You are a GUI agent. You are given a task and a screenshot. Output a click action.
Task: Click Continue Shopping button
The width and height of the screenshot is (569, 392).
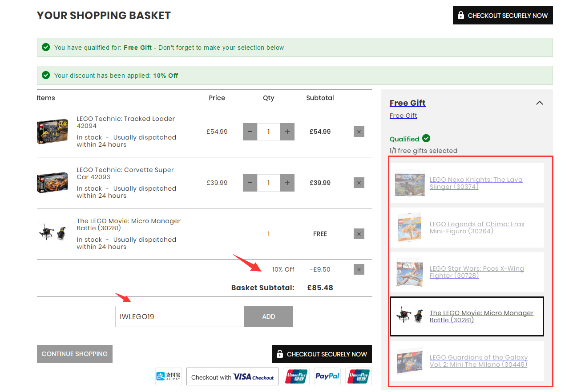[x=75, y=354]
